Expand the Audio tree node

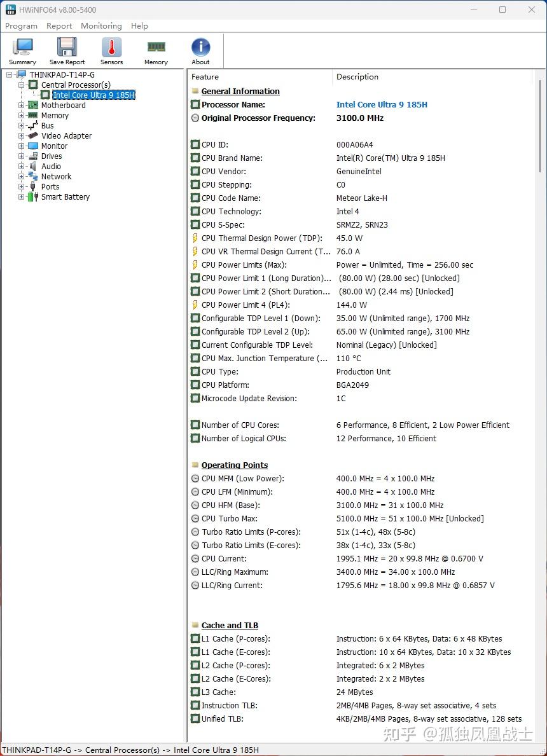[x=21, y=167]
